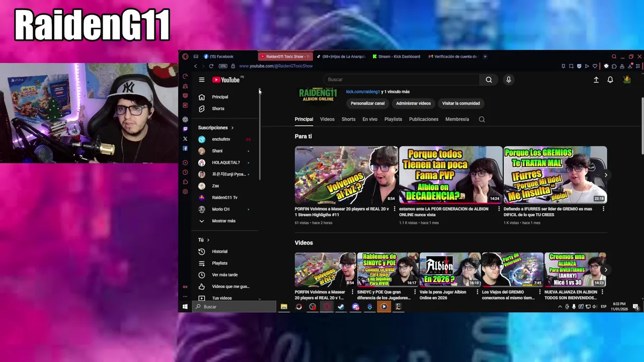Open Twitch in Opera sidebar
The width and height of the screenshot is (644, 362).
pyautogui.click(x=185, y=129)
